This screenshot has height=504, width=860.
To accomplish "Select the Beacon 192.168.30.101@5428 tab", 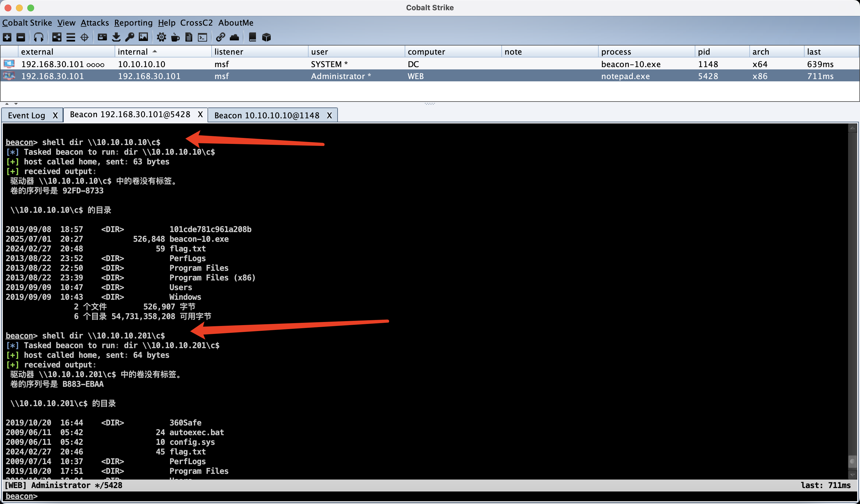I will coord(130,114).
